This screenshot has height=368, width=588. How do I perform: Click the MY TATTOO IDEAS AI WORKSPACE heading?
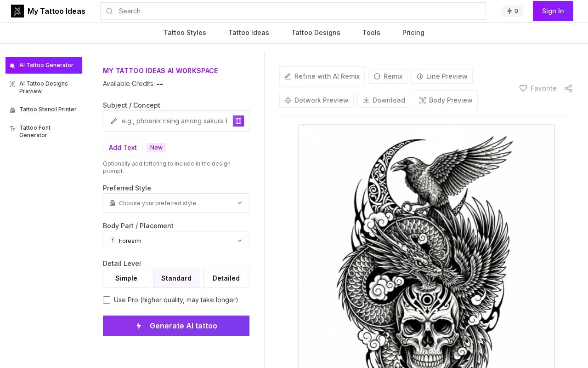[x=160, y=71]
